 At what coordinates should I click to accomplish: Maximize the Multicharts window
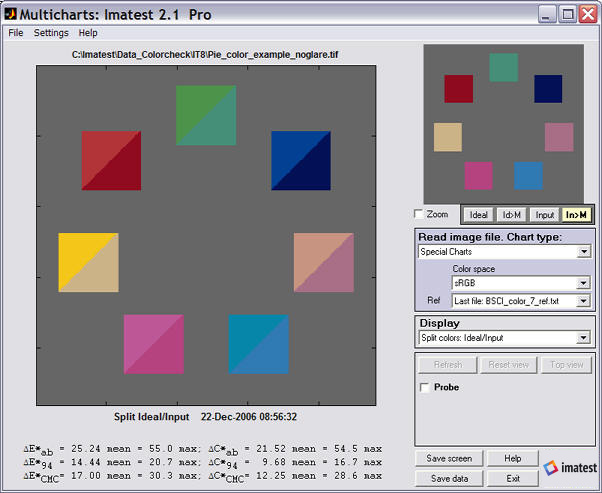[x=567, y=14]
